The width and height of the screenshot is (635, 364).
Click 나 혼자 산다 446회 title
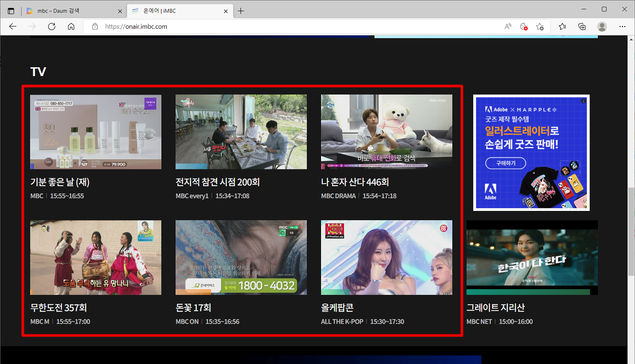pos(355,182)
